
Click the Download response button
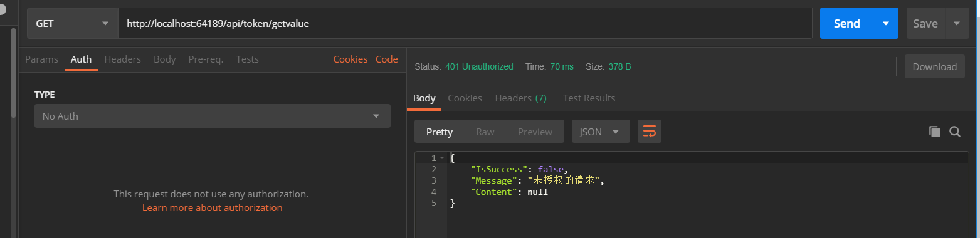coord(934,66)
